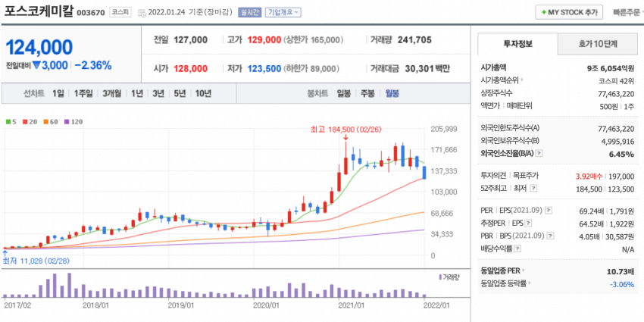This screenshot has width=644, height=322.
Task: Click 목표주가 197,000 value
Action: 622,177
